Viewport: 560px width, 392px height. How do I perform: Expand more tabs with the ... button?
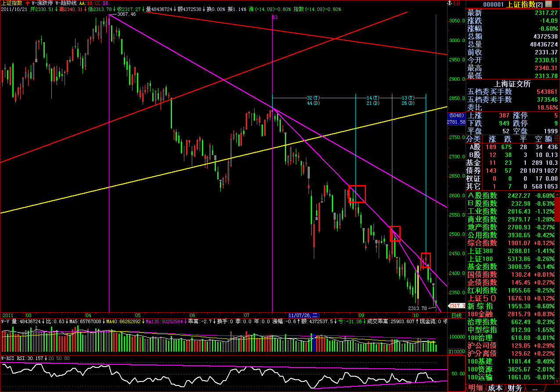[535, 388]
